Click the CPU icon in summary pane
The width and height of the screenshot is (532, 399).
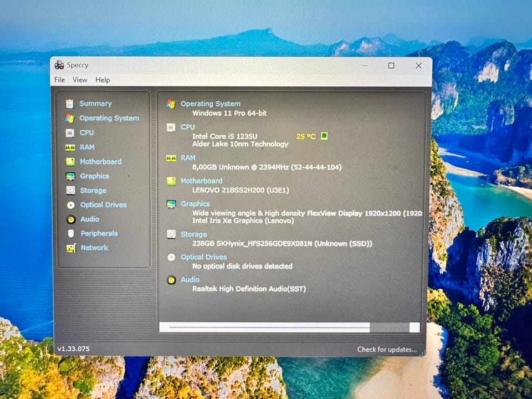pyautogui.click(x=171, y=127)
